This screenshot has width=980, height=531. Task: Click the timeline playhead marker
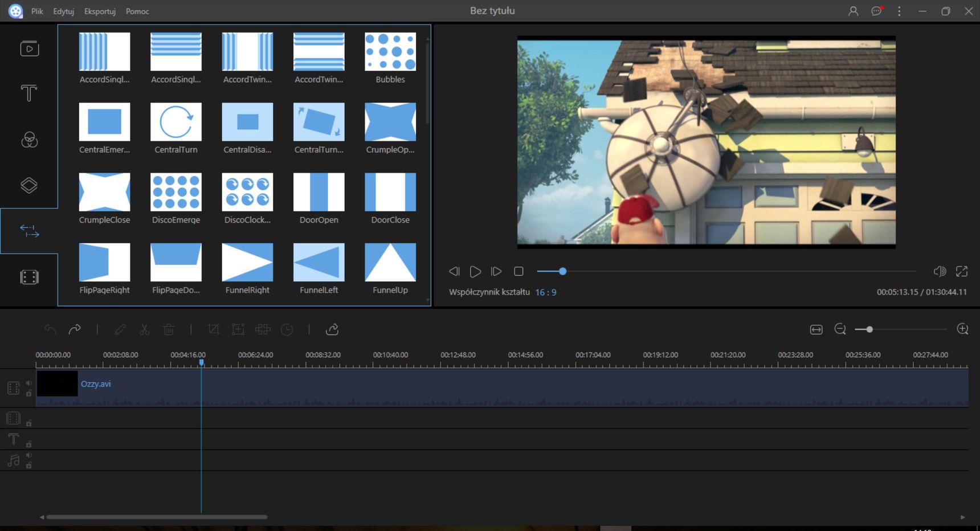(x=201, y=362)
